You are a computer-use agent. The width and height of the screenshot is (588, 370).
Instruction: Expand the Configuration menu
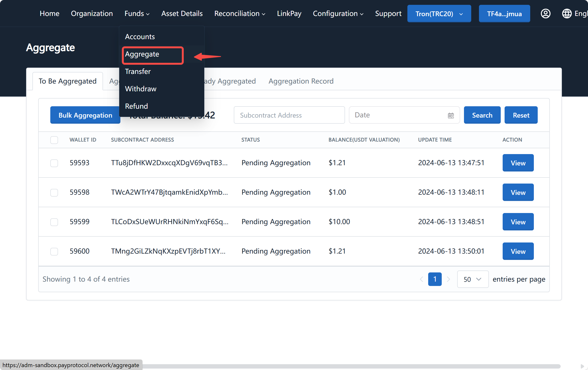[338, 14]
